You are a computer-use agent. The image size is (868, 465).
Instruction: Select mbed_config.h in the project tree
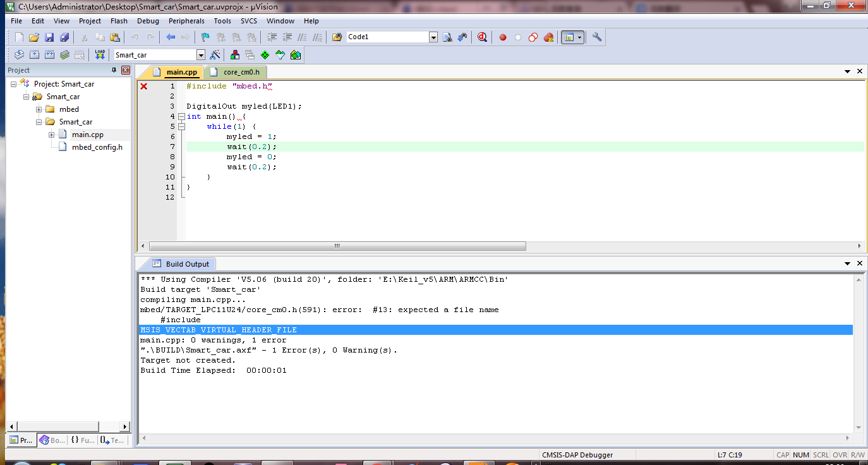pos(97,147)
